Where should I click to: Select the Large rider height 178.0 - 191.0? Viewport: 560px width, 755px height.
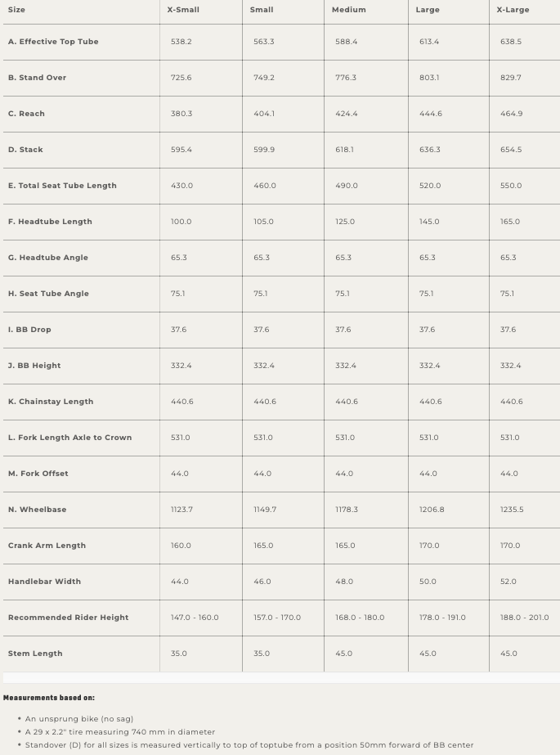(x=442, y=618)
